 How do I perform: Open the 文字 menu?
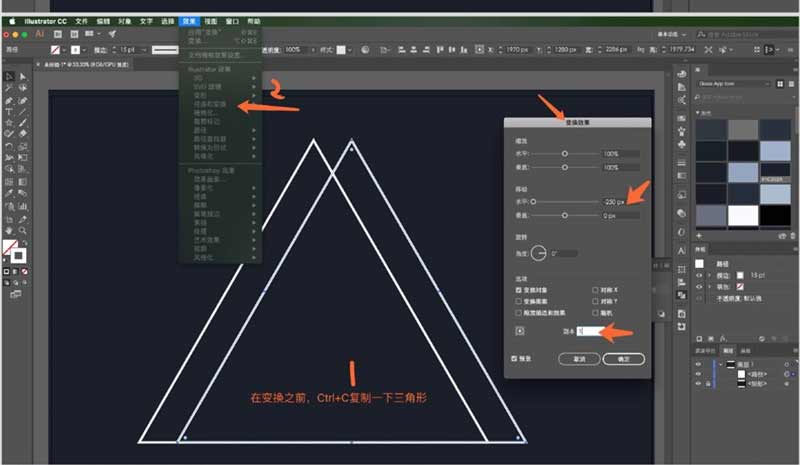pyautogui.click(x=146, y=21)
